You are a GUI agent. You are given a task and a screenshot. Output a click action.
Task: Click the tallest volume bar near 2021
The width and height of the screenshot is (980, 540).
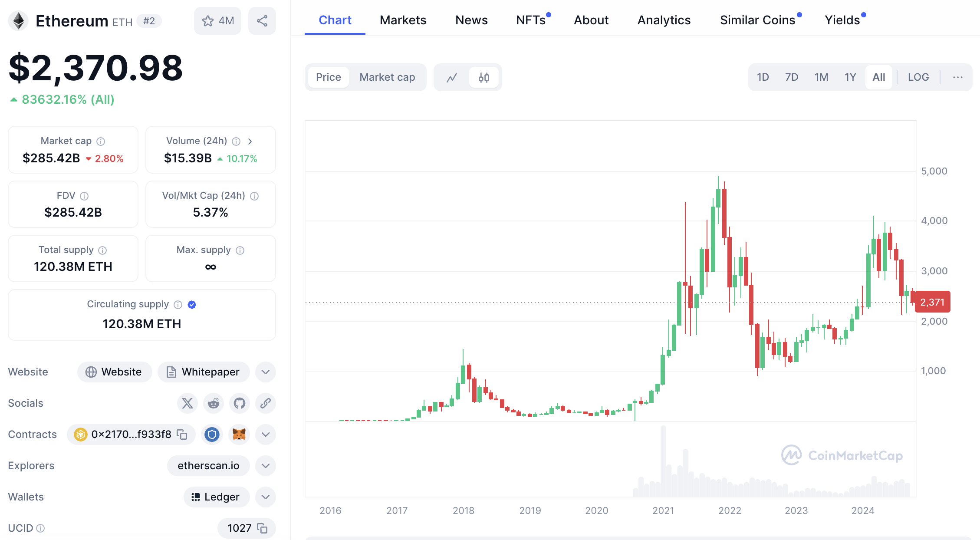tap(663, 461)
